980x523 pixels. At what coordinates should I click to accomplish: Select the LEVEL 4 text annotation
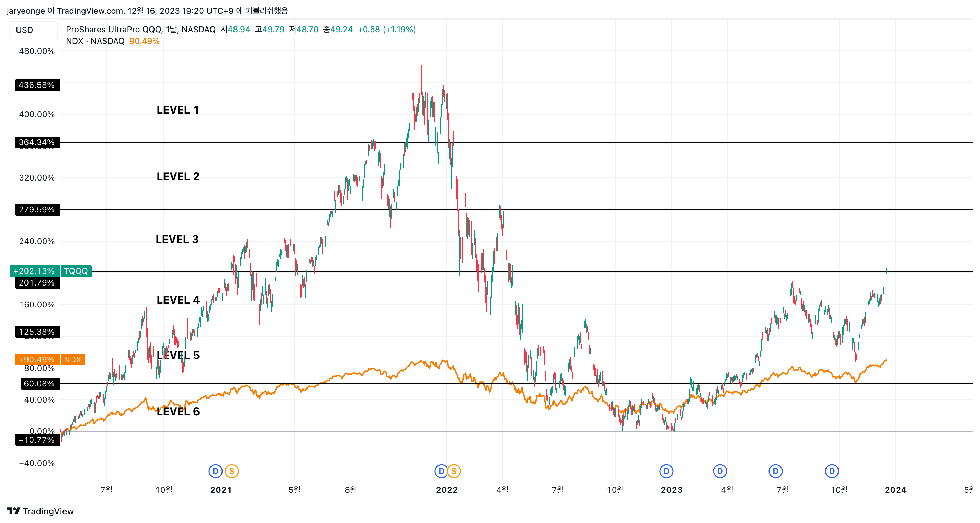pos(178,300)
